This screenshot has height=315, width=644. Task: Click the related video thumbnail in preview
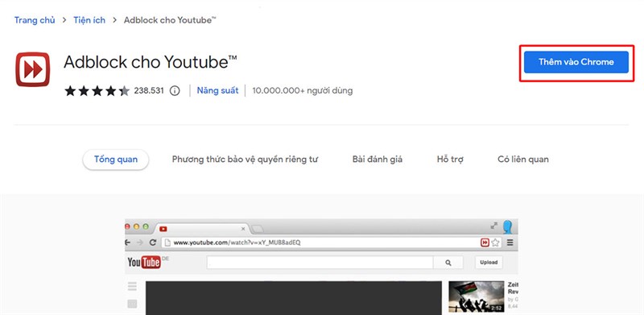(477, 296)
